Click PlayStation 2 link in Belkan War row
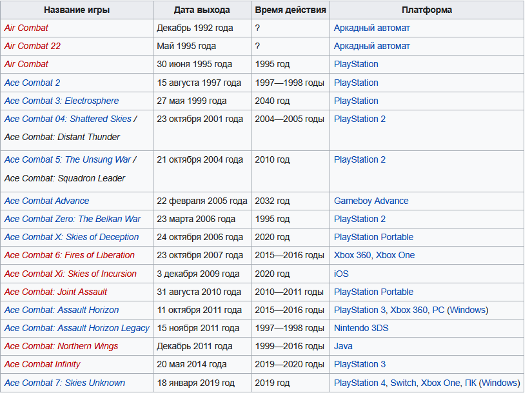Image resolution: width=532 pixels, height=395 pixels. [360, 219]
